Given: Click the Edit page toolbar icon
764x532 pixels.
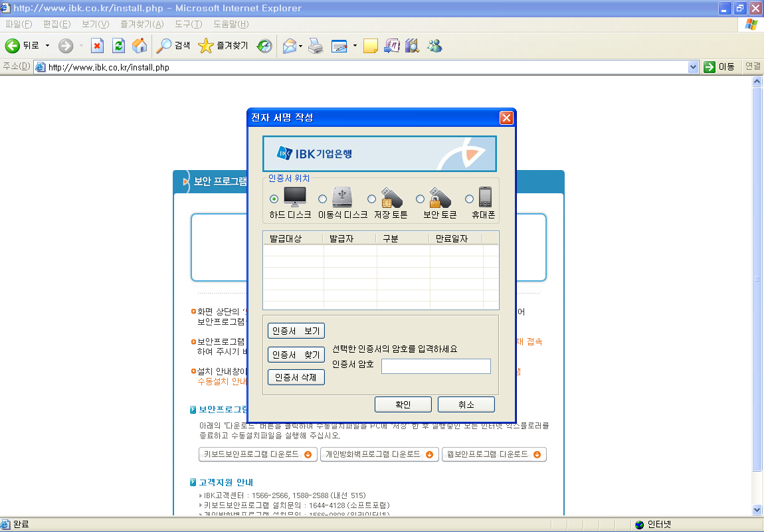Looking at the screenshot, I should click(339, 46).
